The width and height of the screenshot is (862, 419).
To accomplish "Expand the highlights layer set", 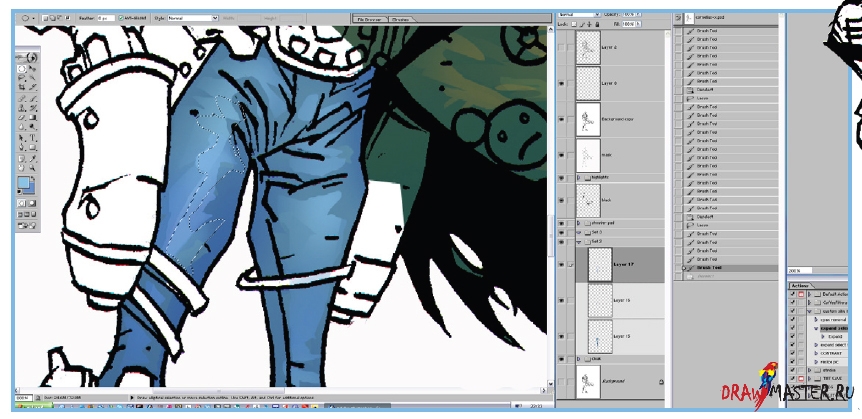I will coord(578,178).
